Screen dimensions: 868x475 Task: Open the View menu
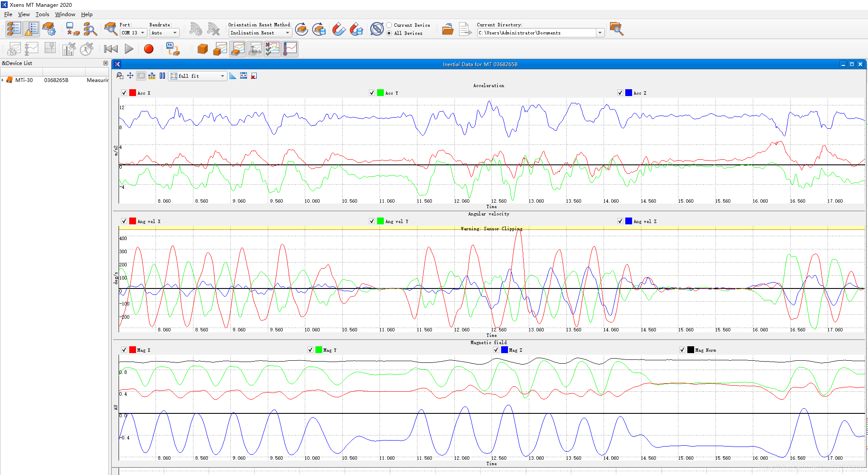24,14
